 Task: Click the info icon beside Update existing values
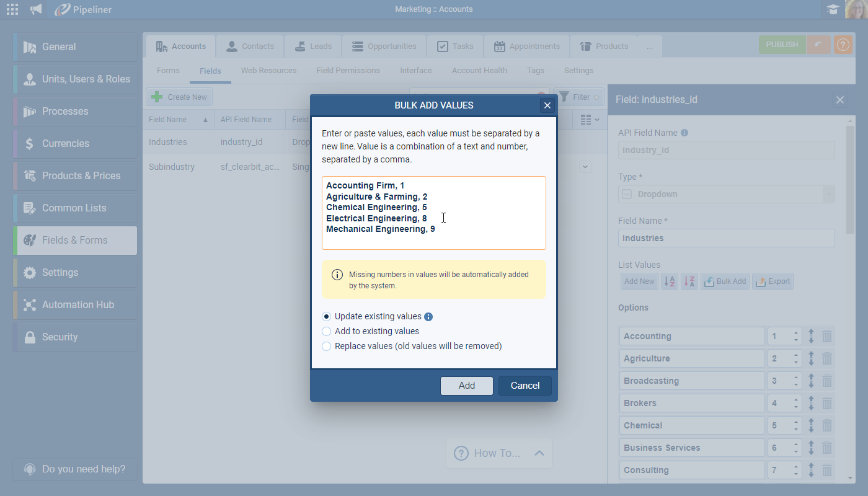tap(428, 317)
